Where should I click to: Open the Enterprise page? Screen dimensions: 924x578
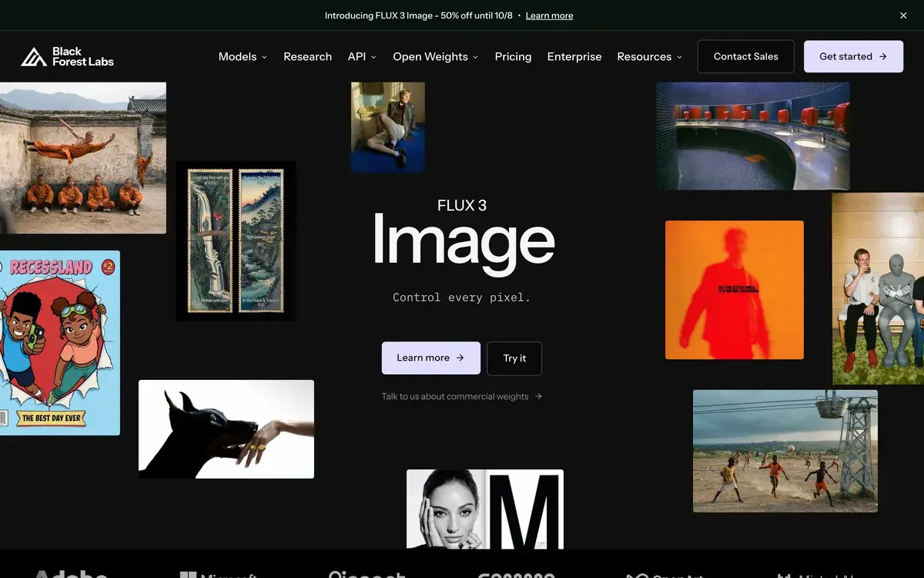click(x=574, y=56)
